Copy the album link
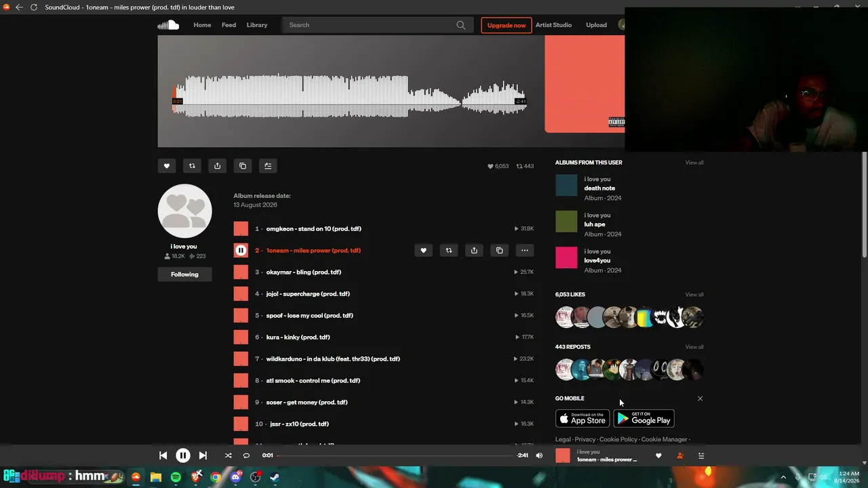 [243, 166]
